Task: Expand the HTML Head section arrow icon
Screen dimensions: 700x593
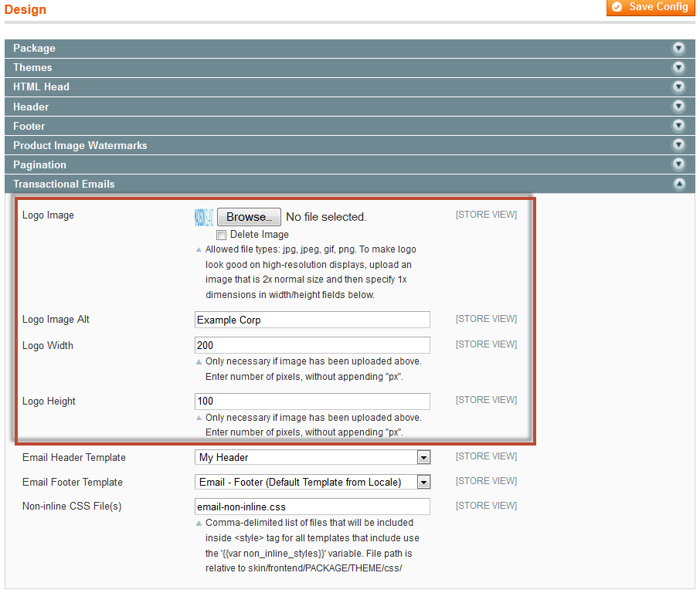Action: point(678,86)
